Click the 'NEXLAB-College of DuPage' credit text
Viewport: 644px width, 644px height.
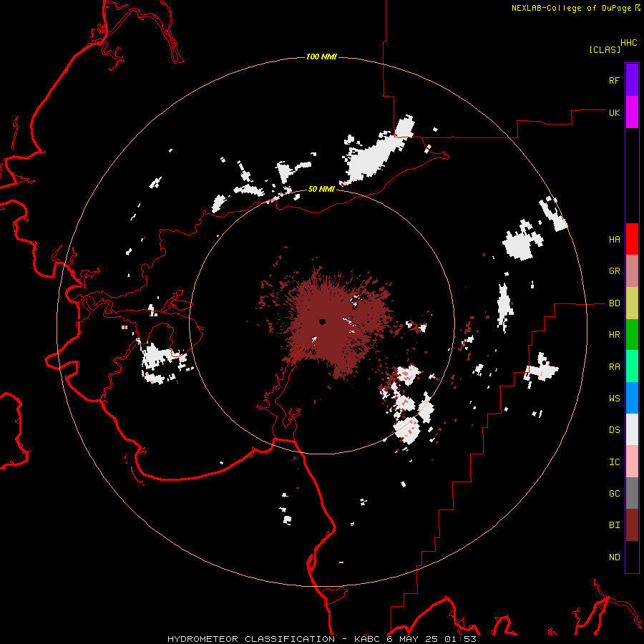pyautogui.click(x=571, y=8)
